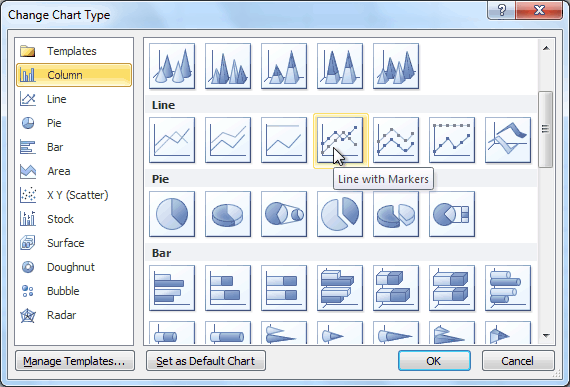Pick the 100% Stacked Line chart

284,140
